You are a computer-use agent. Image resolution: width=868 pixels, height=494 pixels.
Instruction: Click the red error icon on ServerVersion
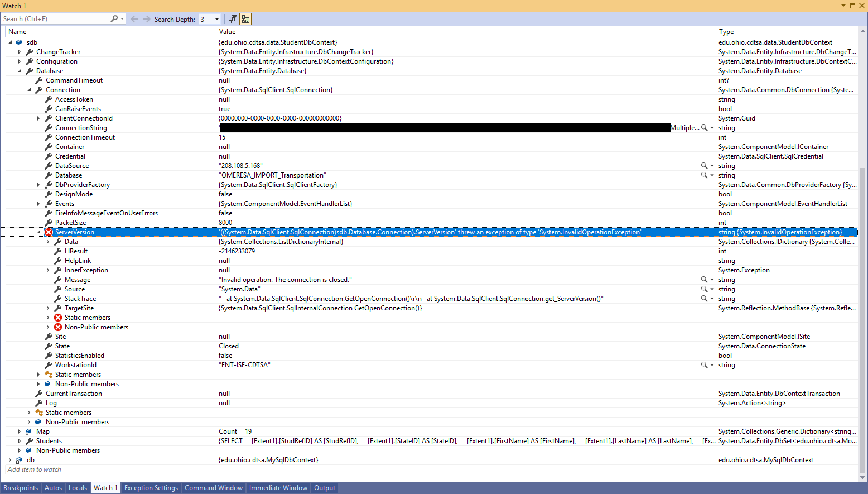(49, 232)
